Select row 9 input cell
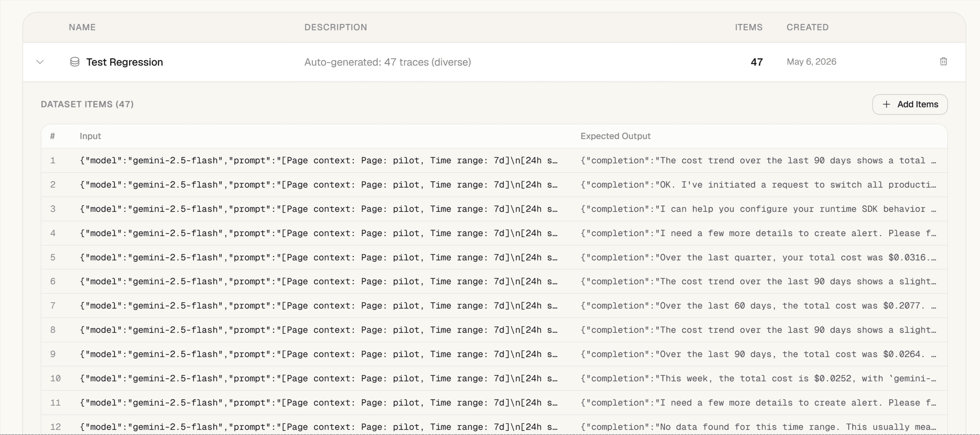 319,354
